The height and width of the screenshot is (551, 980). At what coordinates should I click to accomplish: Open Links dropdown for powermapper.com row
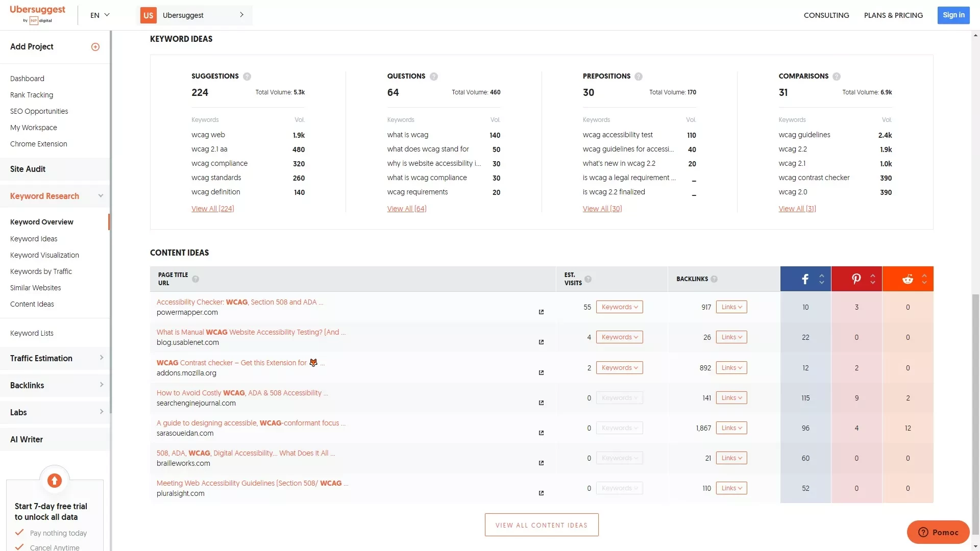731,307
